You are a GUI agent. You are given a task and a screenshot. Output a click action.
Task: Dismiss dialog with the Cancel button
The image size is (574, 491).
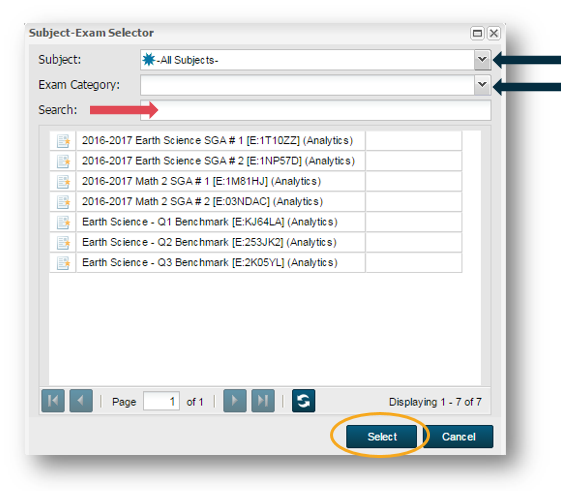(458, 436)
